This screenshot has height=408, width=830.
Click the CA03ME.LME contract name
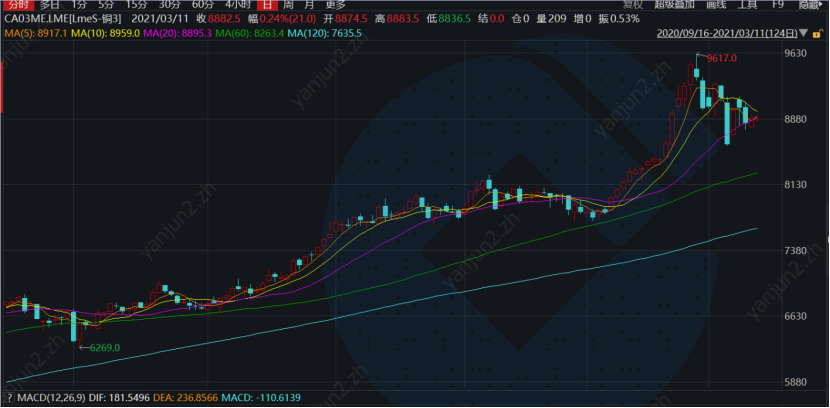click(62, 19)
